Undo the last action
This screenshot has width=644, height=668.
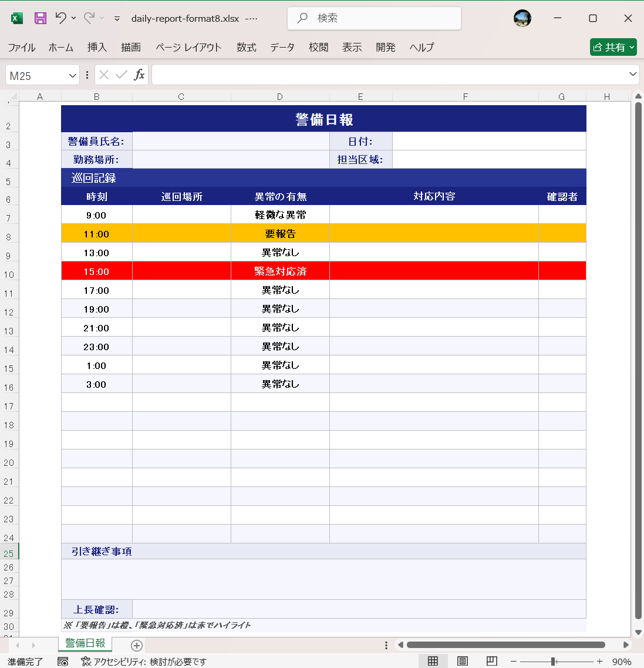(x=61, y=18)
